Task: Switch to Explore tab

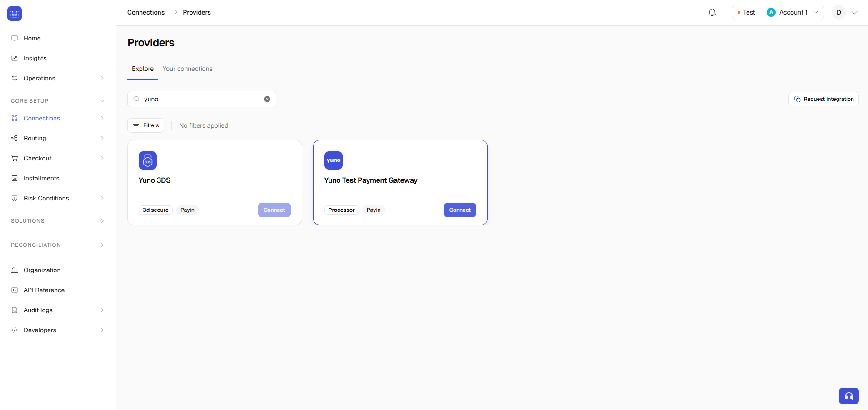Action: 143,69
